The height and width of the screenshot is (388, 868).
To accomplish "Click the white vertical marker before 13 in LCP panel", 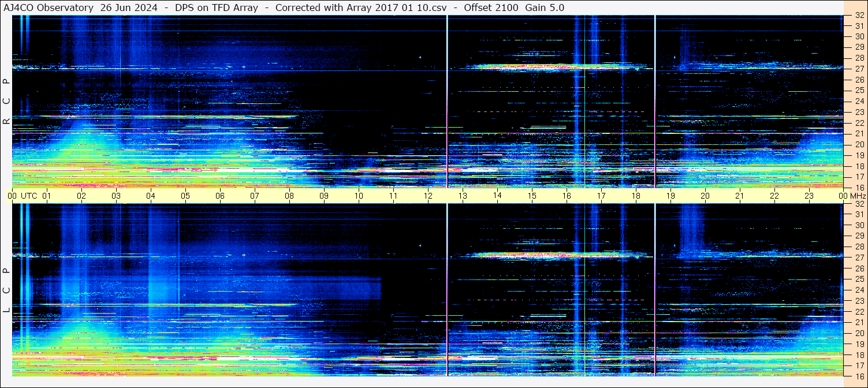I will [x=448, y=290].
